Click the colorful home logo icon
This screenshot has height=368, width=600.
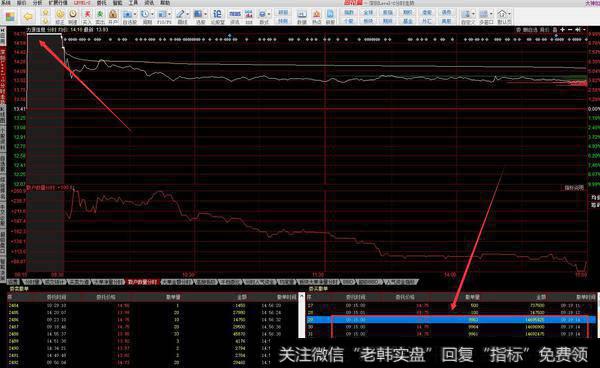point(10,16)
